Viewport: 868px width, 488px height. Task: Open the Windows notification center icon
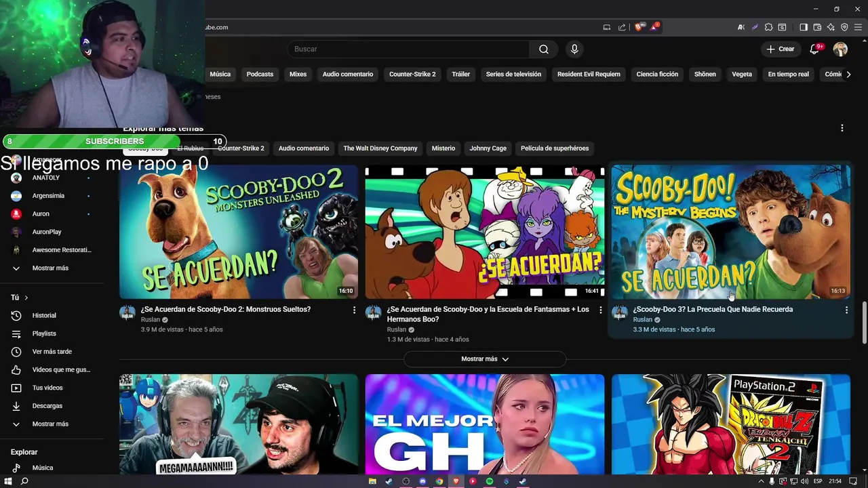pos(852,481)
